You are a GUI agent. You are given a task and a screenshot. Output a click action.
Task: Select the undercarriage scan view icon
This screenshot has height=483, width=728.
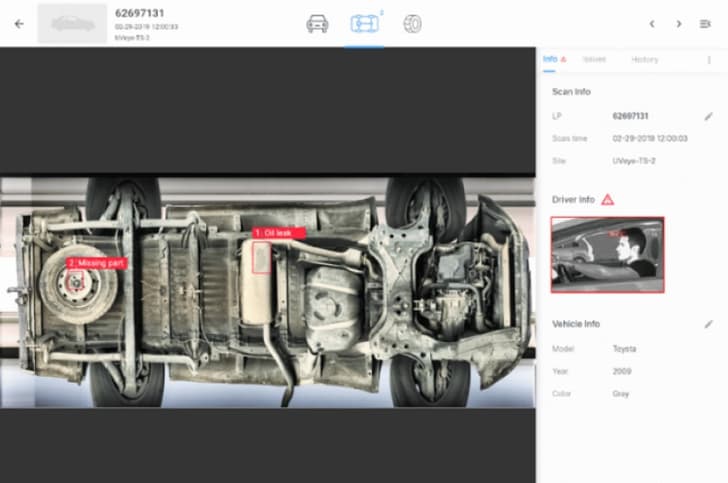tap(364, 23)
